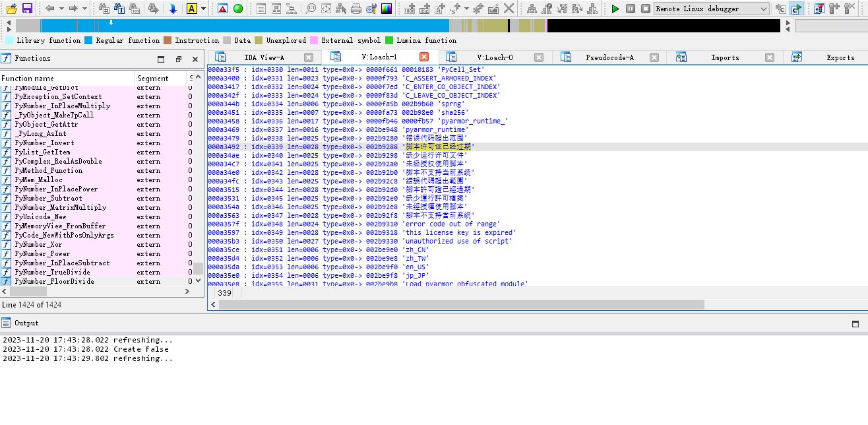Select PyObject_GetAttr function row
The width and height of the screenshot is (868, 425).
tap(96, 124)
